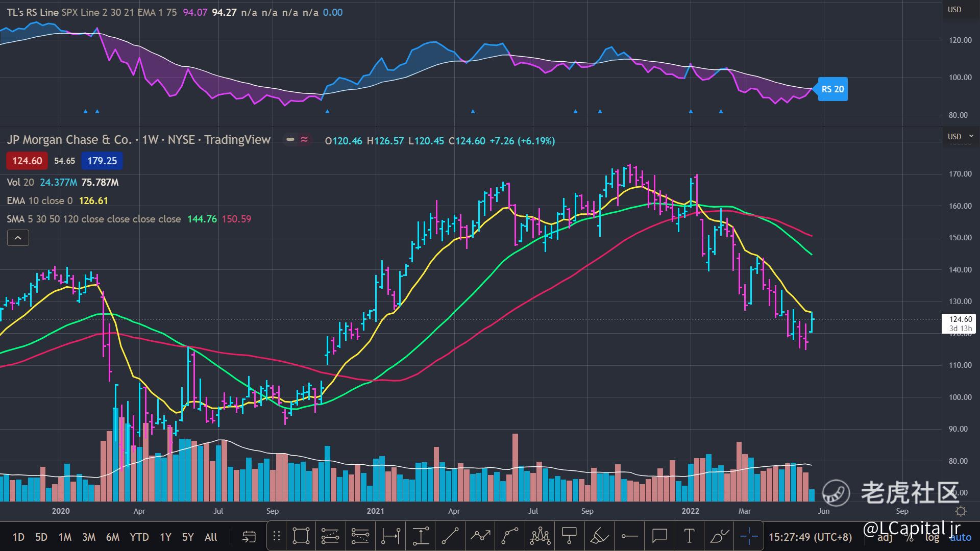Select the crosshair cursor tool

pos(749,536)
